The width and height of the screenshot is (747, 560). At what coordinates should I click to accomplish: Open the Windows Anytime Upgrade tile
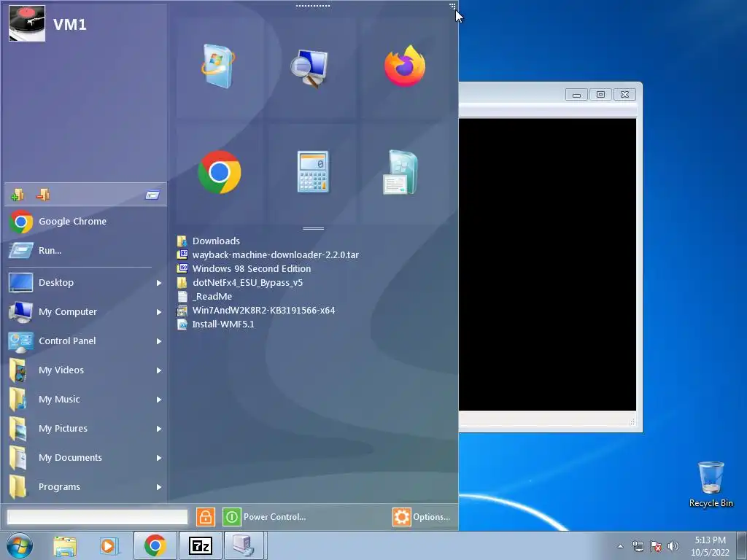point(217,66)
